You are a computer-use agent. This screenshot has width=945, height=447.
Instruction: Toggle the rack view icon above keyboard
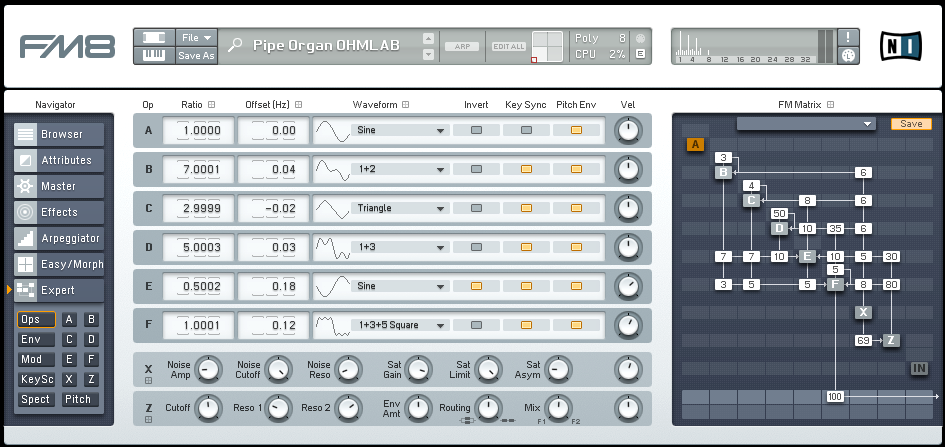[x=154, y=37]
